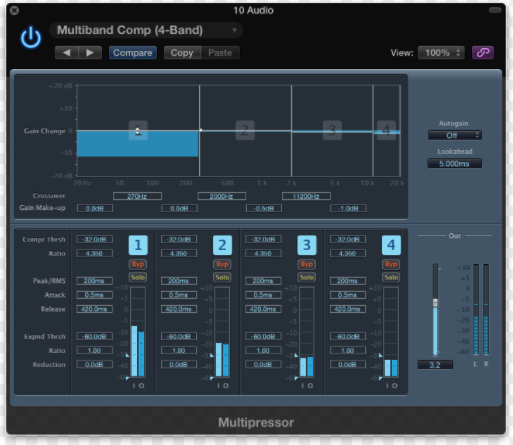
Task: Click band 2 threshold arrow on meter
Action: coord(211,356)
